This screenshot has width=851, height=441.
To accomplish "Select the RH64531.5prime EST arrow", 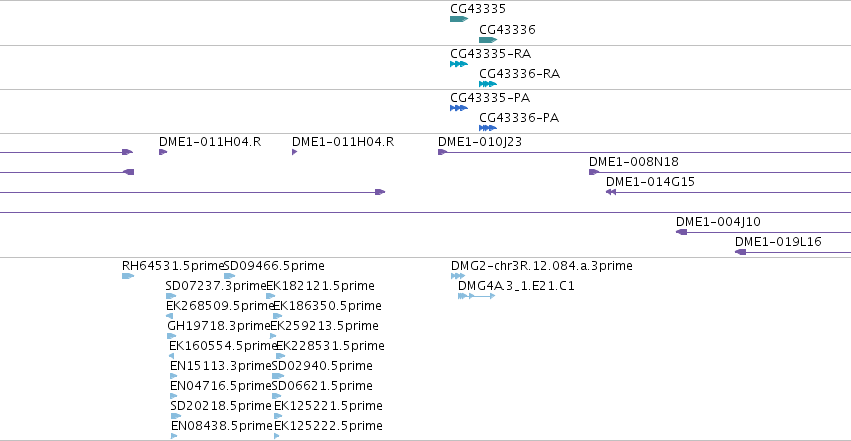I will coord(128,276).
